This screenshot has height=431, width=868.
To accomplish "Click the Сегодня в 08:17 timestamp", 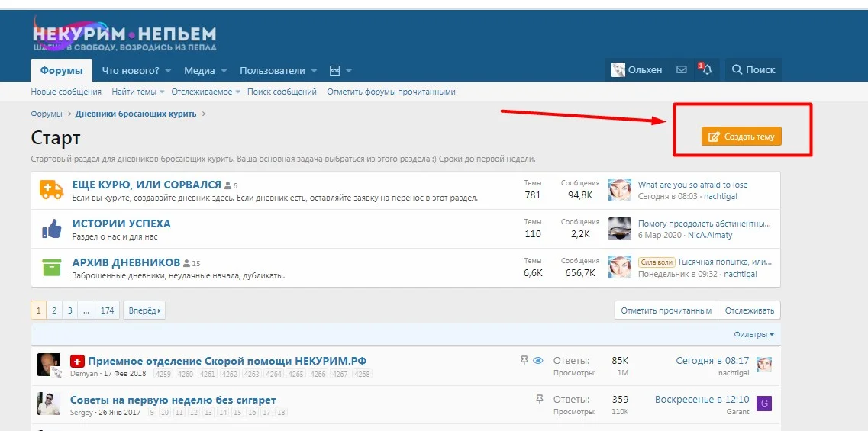I will (712, 361).
